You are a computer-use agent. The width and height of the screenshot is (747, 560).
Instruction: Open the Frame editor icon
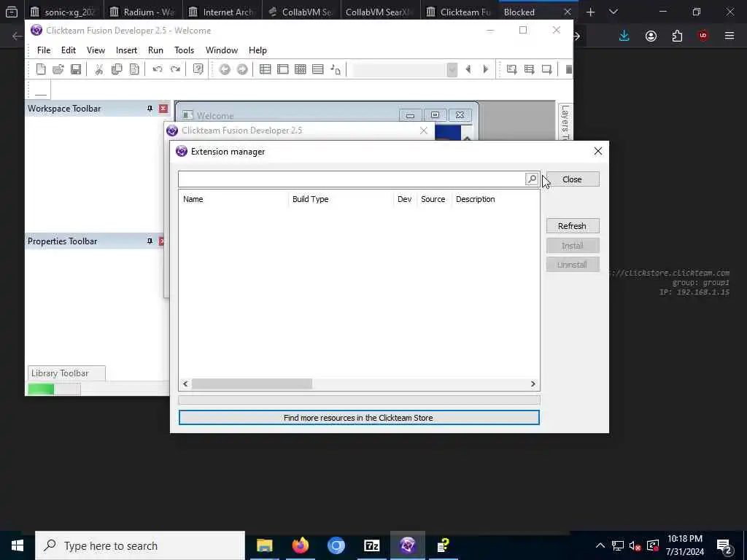click(283, 69)
